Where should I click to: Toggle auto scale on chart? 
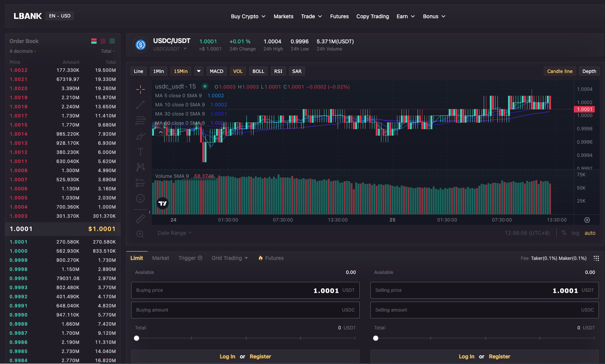click(590, 233)
